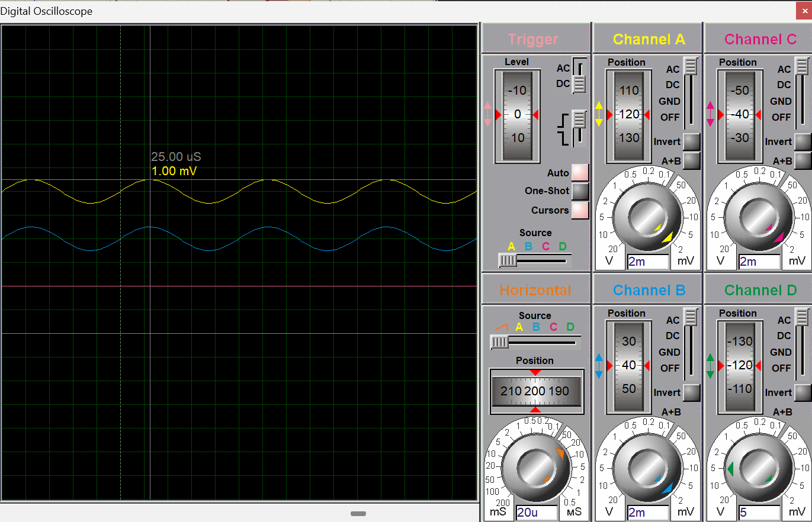Toggle the Cursors button

[580, 210]
